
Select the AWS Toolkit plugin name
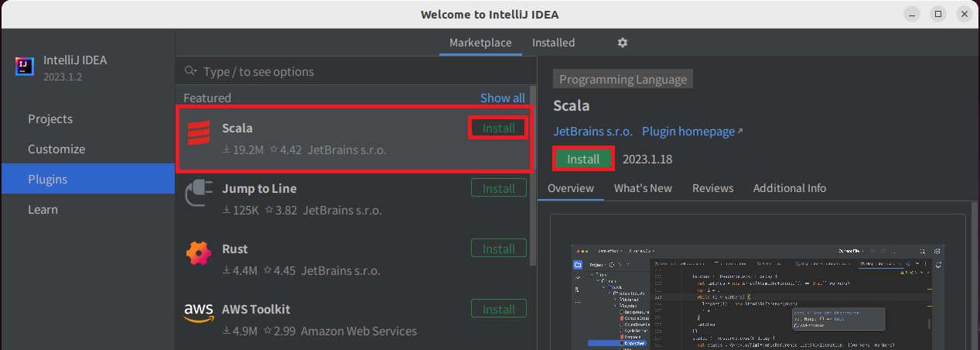point(256,309)
